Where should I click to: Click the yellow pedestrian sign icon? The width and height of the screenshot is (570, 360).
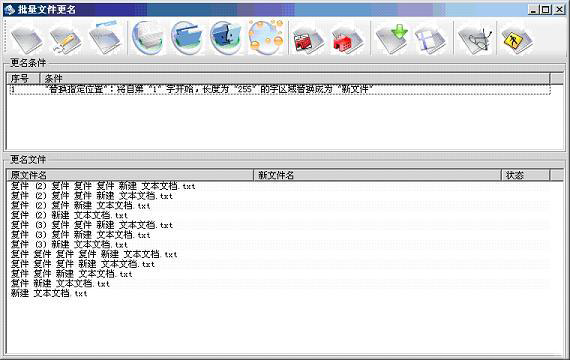517,39
